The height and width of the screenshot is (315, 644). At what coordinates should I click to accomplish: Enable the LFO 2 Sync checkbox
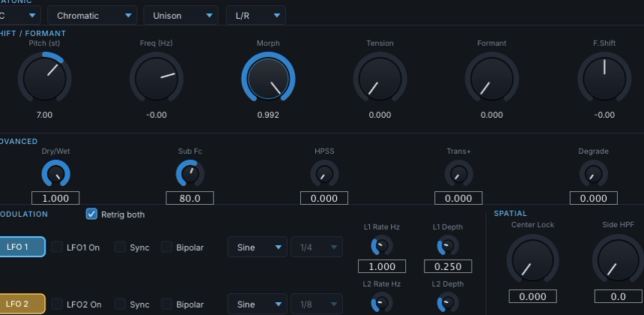[x=120, y=304]
